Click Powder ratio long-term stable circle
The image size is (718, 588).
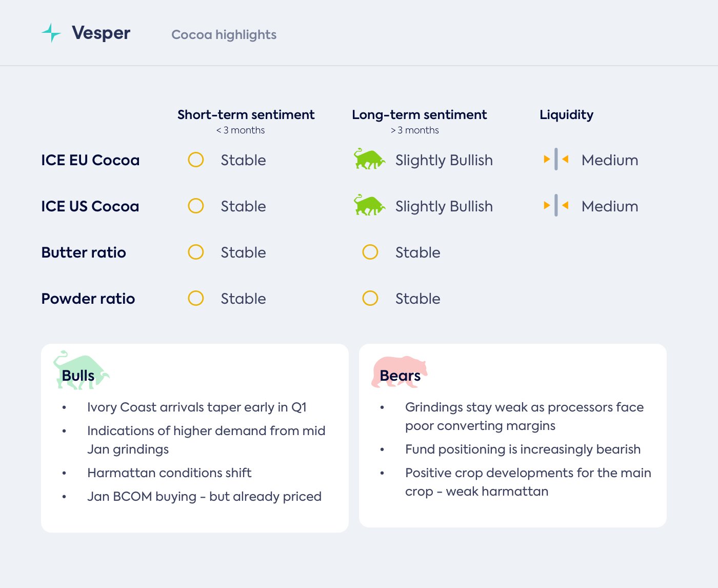[x=370, y=298]
